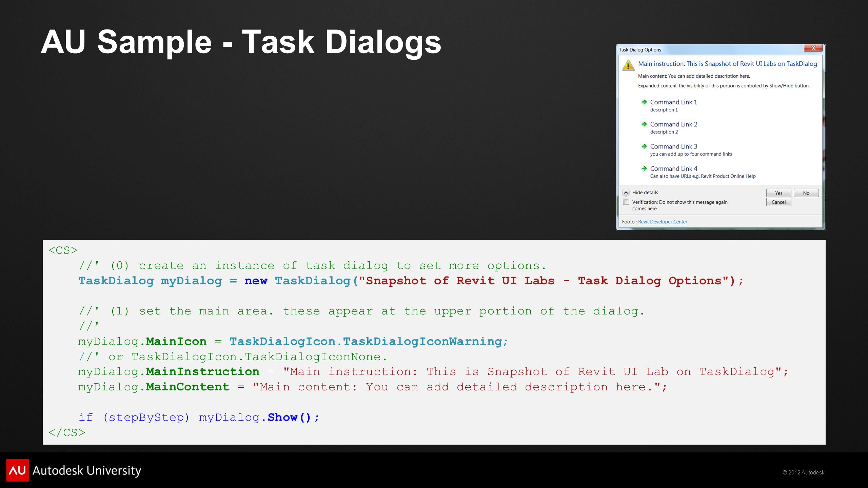Choose Command Link 1
The width and height of the screenshot is (868, 488).
coord(673,102)
